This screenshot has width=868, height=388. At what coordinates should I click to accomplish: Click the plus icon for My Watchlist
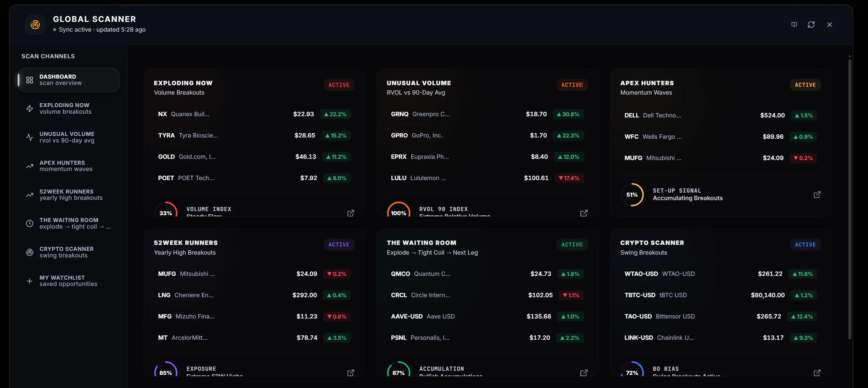point(30,281)
